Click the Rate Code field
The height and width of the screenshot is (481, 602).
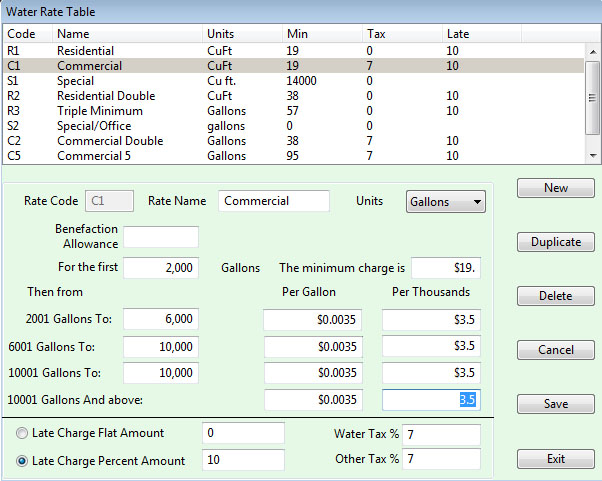(109, 201)
